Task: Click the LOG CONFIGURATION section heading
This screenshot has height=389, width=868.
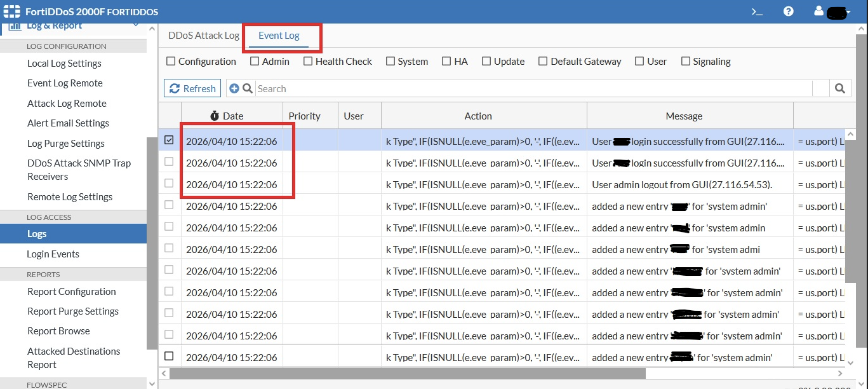Action: point(67,46)
